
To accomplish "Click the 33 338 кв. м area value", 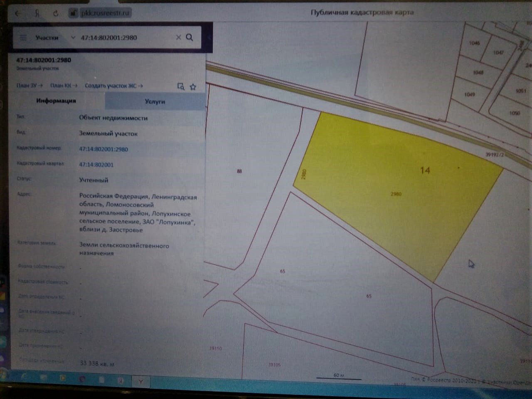I will (x=97, y=363).
